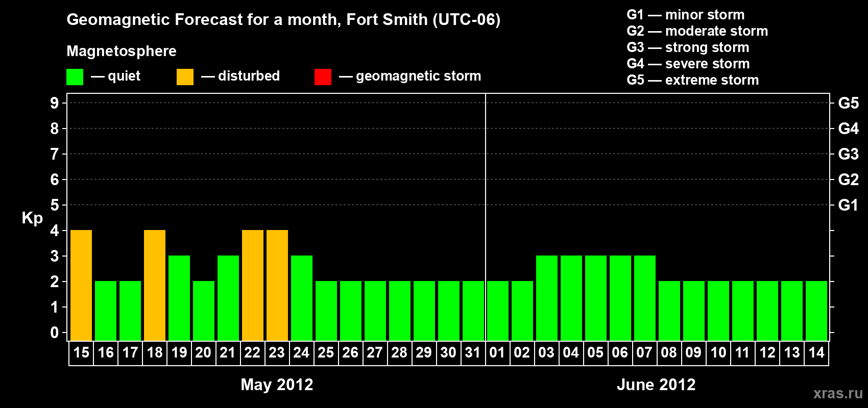
Task: Select the green bar for June 14
Action: [x=816, y=311]
